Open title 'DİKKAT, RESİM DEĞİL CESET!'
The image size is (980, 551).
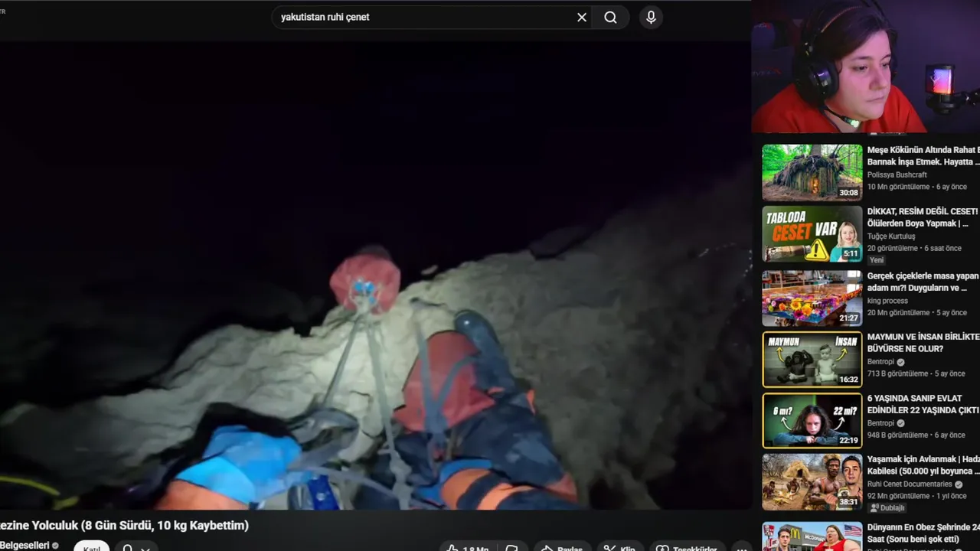tap(923, 217)
